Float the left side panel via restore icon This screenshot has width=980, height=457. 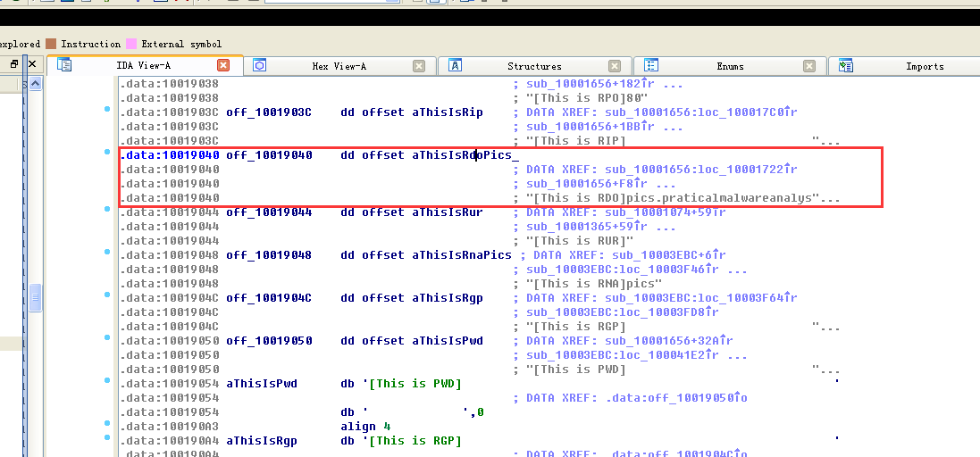[x=14, y=63]
